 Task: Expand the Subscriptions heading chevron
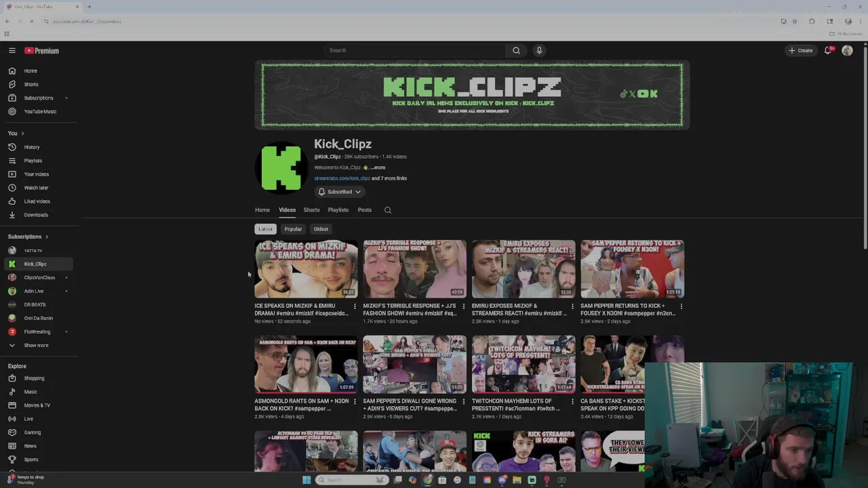click(46, 237)
